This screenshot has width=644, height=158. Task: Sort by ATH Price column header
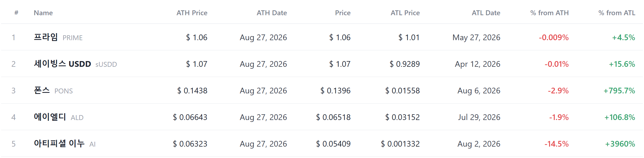tap(192, 13)
